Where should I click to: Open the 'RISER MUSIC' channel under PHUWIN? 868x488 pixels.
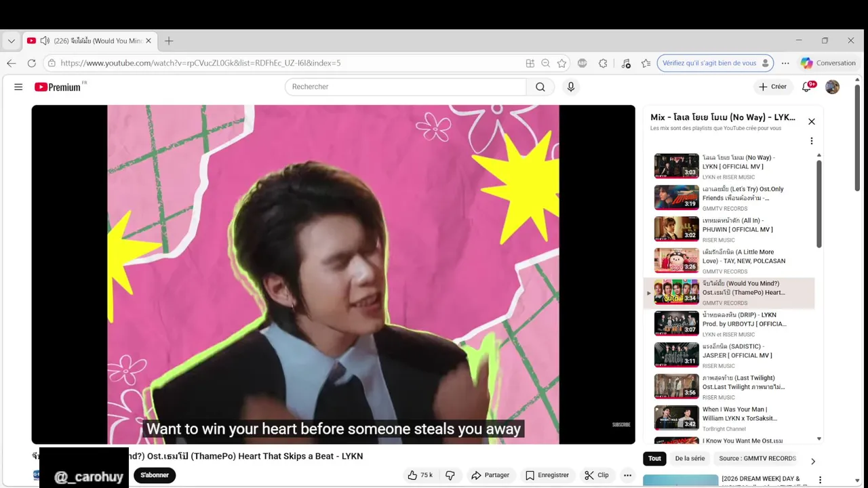[x=718, y=240]
